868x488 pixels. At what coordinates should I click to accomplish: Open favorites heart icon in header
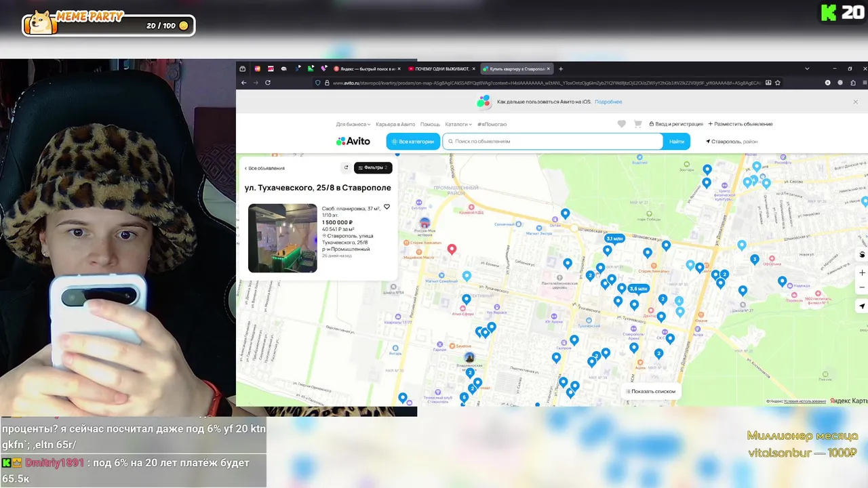click(621, 124)
